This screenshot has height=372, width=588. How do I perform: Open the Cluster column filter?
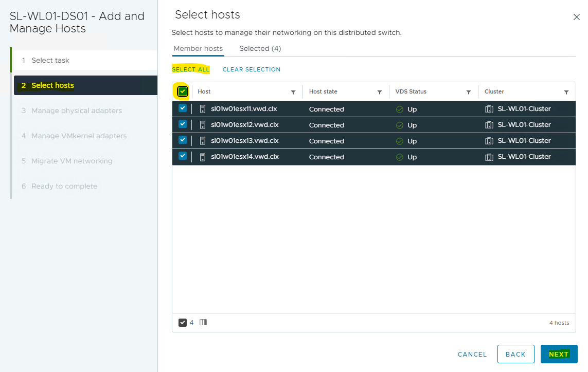tap(566, 92)
